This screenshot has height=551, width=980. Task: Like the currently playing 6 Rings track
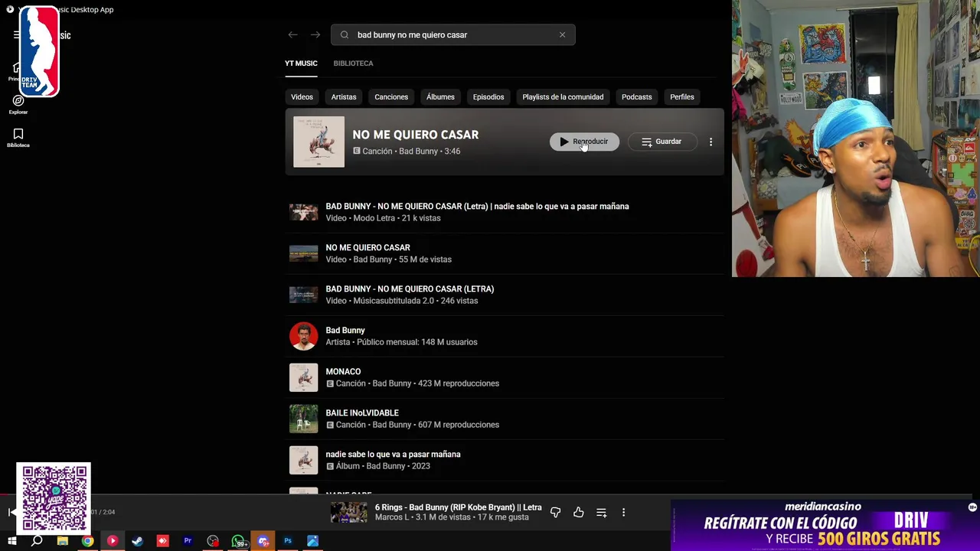tap(578, 512)
